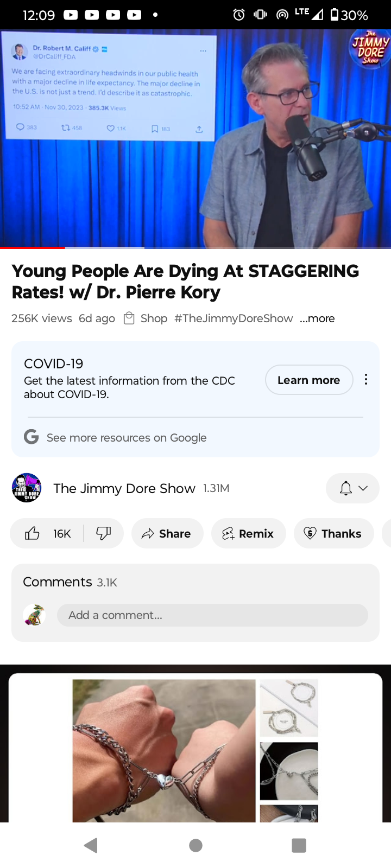Open the notification bell dropdown
The height and width of the screenshot is (868, 391).
(352, 488)
